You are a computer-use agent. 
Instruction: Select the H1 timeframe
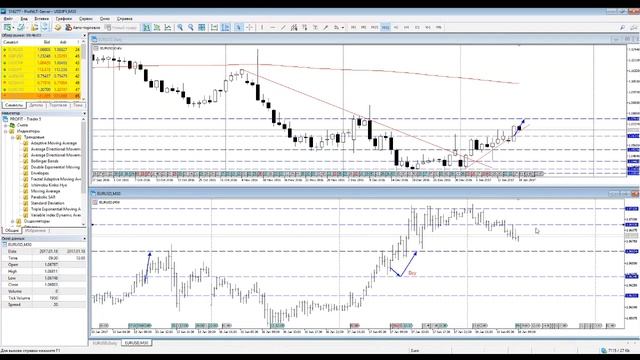tap(396, 27)
